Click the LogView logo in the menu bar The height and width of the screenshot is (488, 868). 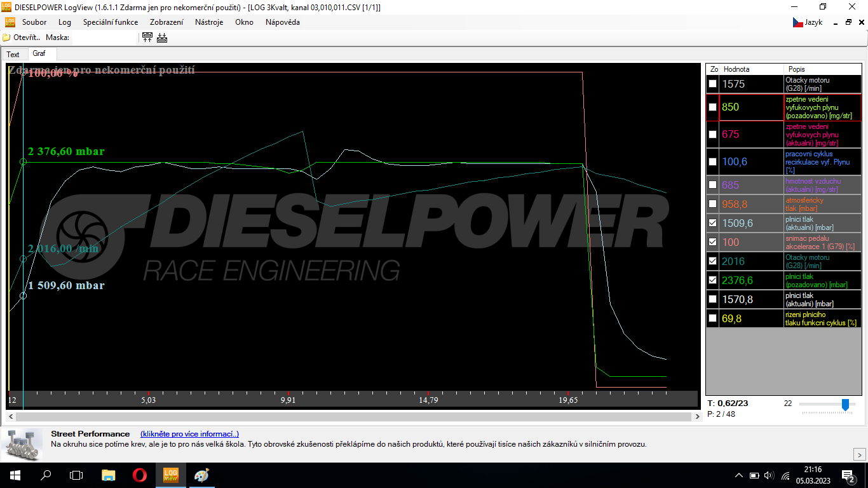point(10,22)
